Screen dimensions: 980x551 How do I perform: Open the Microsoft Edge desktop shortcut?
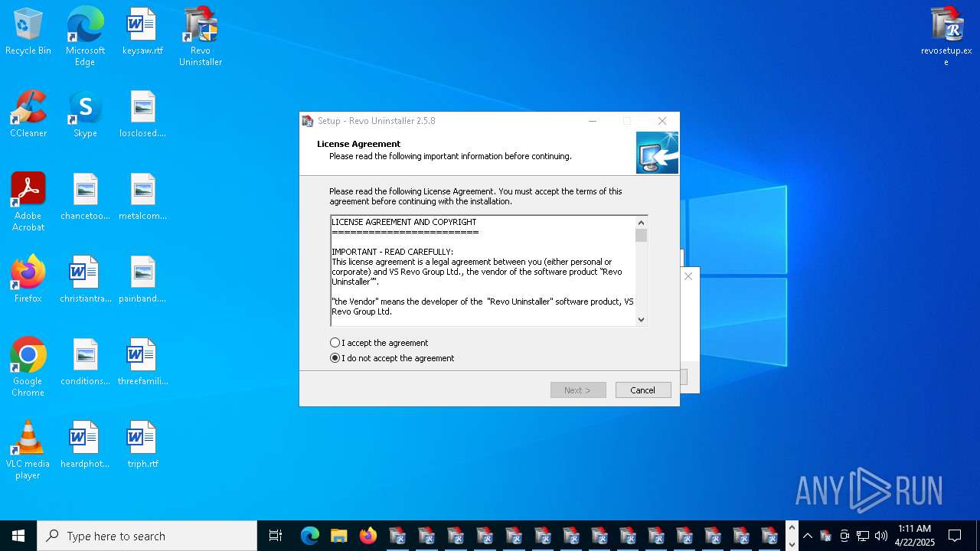(85, 37)
